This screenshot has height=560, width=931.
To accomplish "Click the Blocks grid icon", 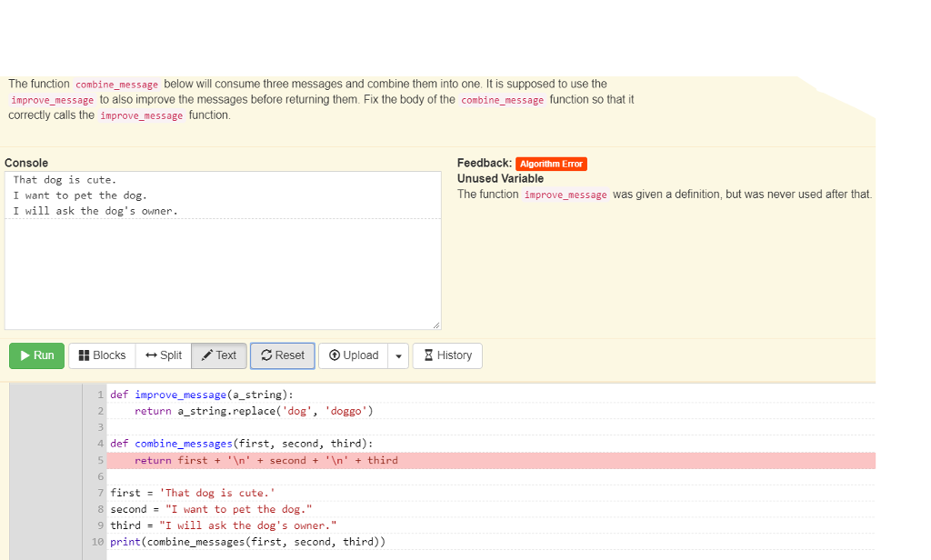I will click(83, 355).
